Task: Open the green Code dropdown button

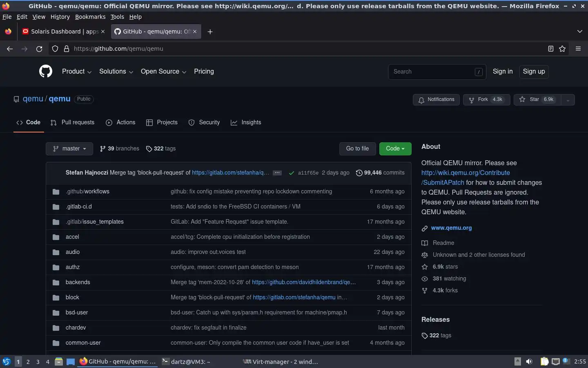Action: [395, 148]
